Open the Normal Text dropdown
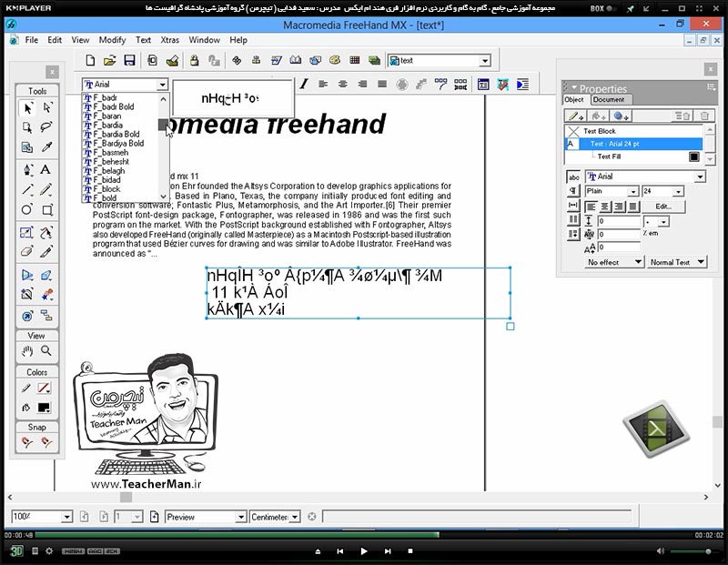Image resolution: width=728 pixels, height=565 pixels. (x=701, y=262)
